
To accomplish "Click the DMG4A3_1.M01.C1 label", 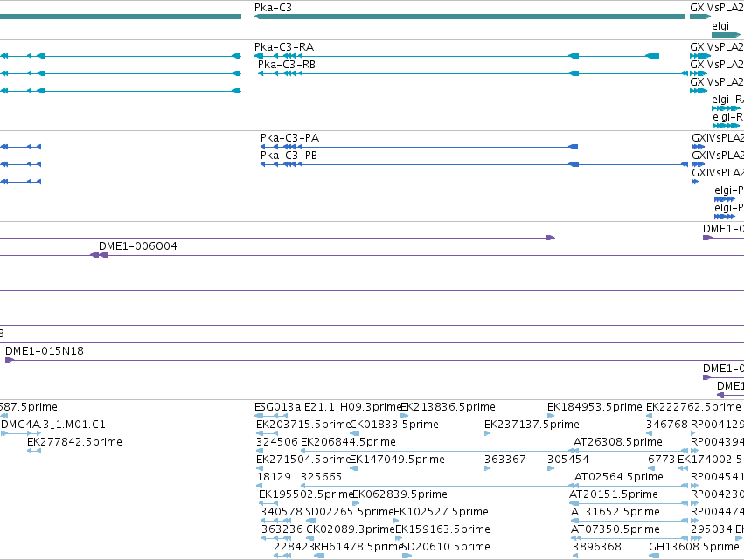I will [x=53, y=425].
